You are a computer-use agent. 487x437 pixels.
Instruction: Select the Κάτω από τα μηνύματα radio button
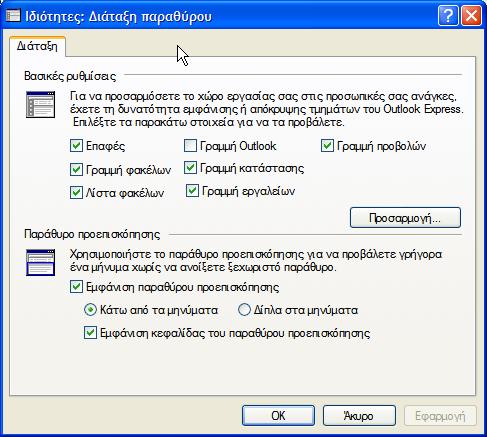90,310
